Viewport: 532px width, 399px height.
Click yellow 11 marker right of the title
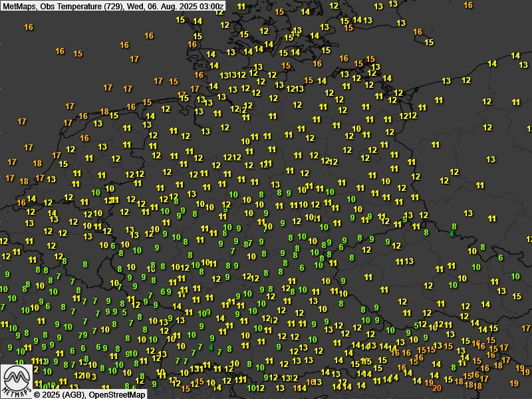(x=240, y=7)
